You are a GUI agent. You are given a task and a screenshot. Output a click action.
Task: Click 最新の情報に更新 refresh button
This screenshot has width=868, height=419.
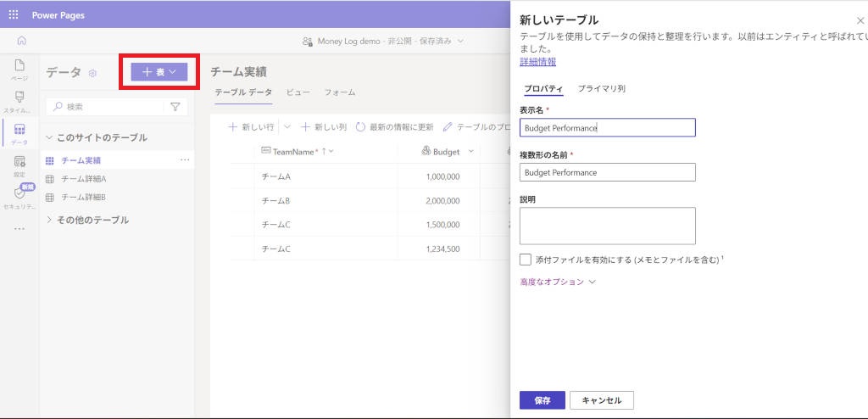pyautogui.click(x=394, y=127)
